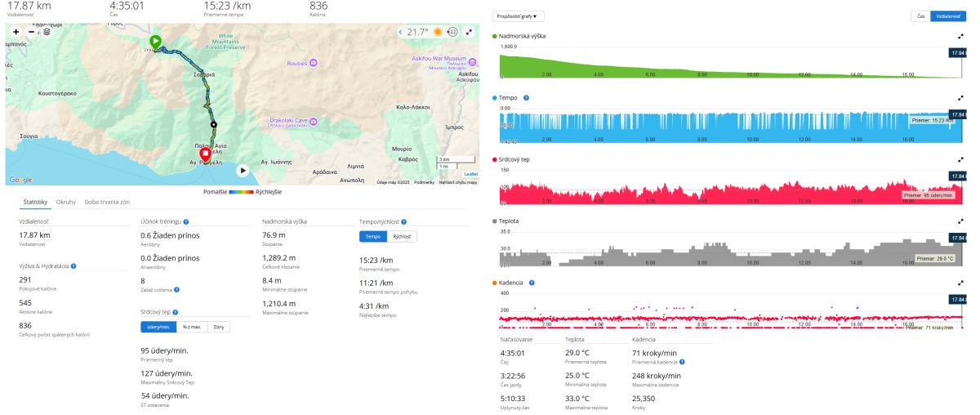This screenshot has width=980, height=415.
Task: Expand the Teplota chart to fullscreen
Action: coord(960,221)
